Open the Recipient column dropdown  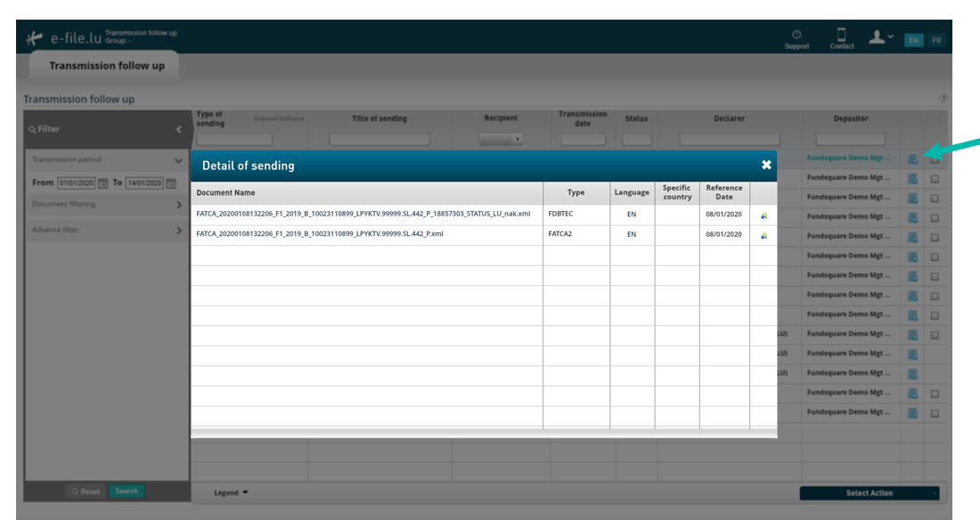[x=501, y=140]
